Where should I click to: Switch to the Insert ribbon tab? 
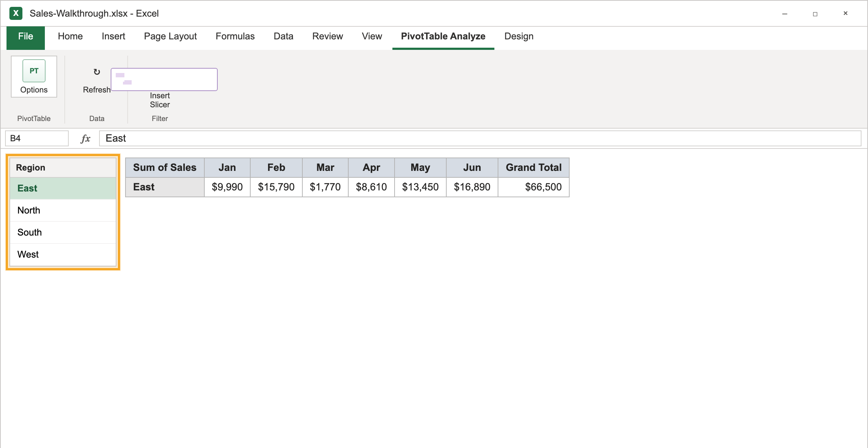click(113, 36)
